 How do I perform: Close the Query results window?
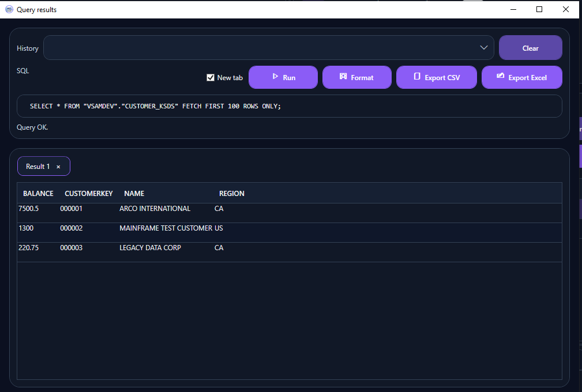pos(566,9)
